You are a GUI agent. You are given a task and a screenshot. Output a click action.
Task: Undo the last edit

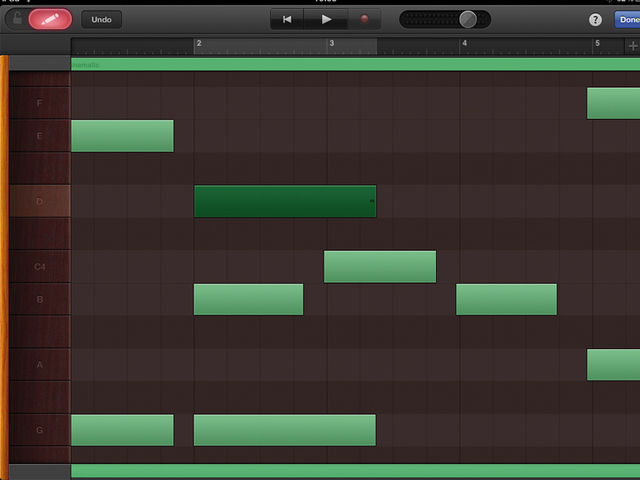(x=101, y=19)
